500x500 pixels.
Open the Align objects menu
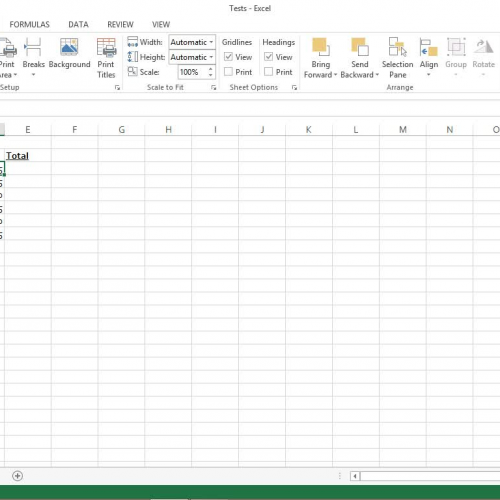click(429, 57)
